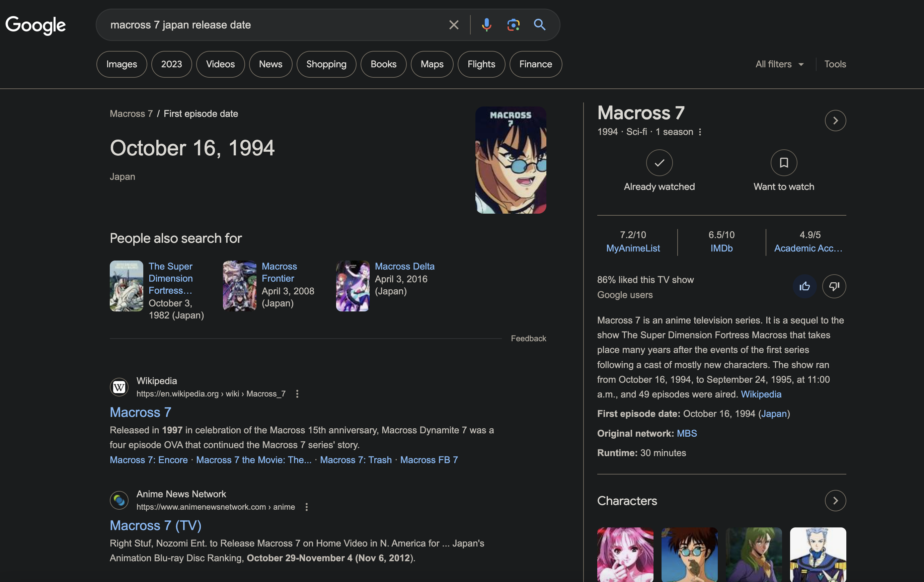Open Macross Delta thumbnail image

(x=353, y=286)
